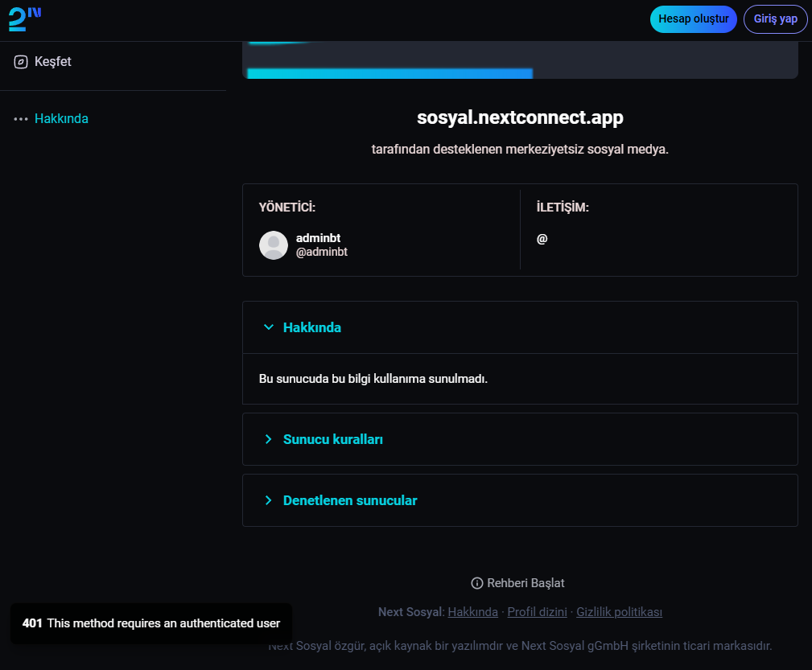Click the Hakkında section heading
812x670 pixels.
coord(312,327)
